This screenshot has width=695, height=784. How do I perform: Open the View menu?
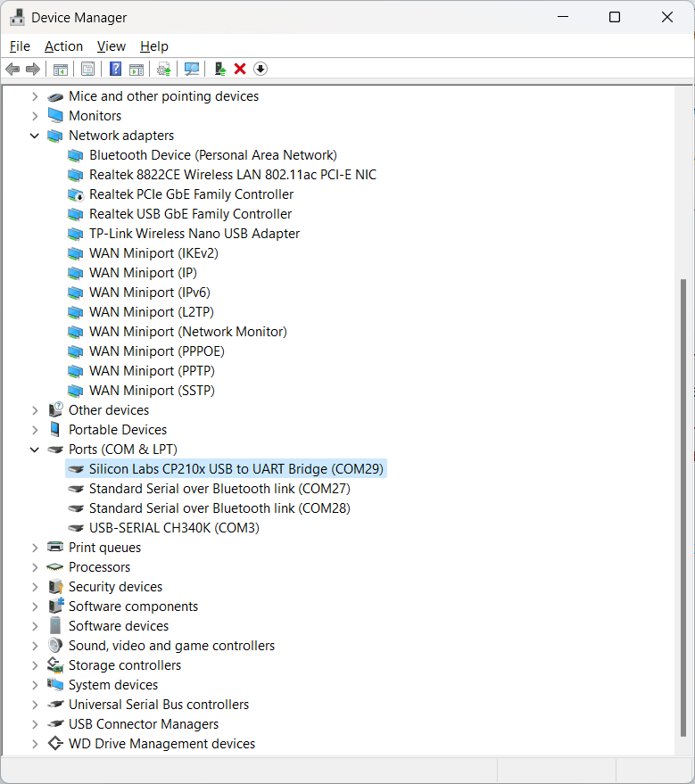(111, 46)
